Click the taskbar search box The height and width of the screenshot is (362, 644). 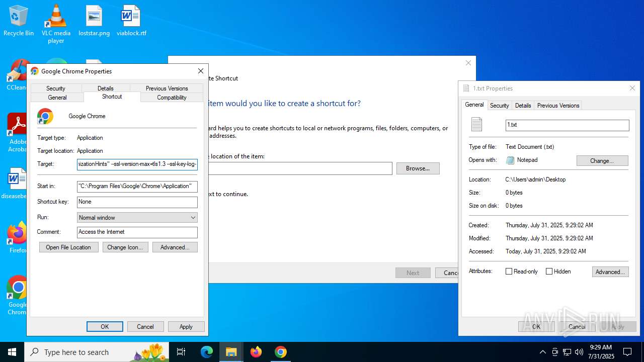point(97,352)
